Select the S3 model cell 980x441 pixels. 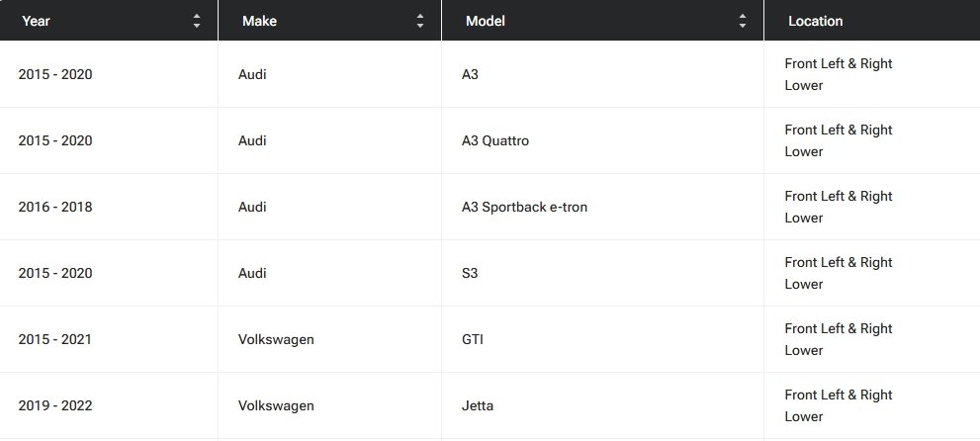click(x=458, y=273)
